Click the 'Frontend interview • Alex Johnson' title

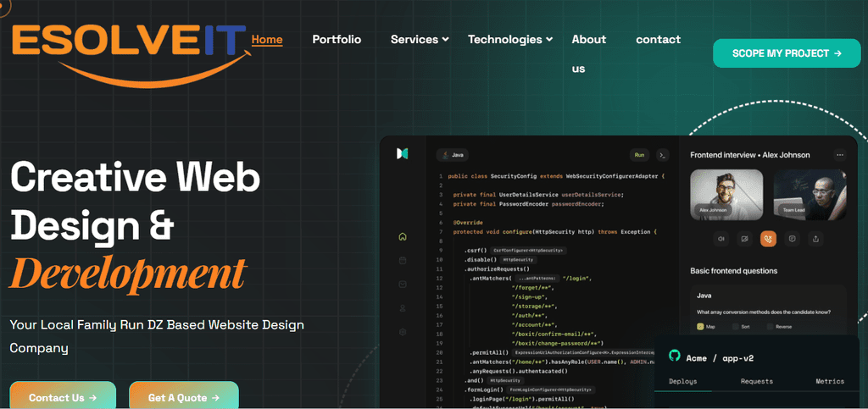(750, 155)
